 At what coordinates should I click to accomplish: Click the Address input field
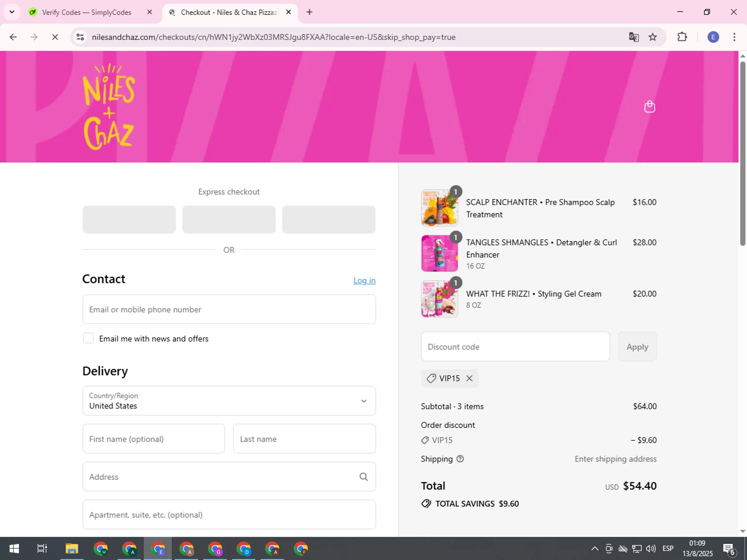(229, 476)
